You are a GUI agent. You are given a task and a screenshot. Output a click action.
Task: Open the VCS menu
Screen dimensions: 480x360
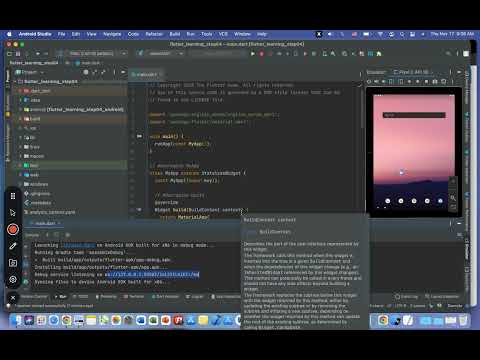(223, 34)
